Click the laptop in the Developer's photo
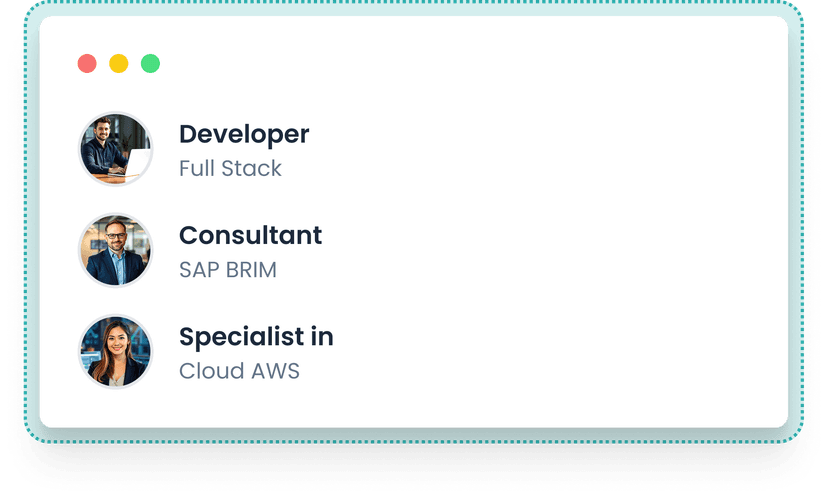 [136, 160]
